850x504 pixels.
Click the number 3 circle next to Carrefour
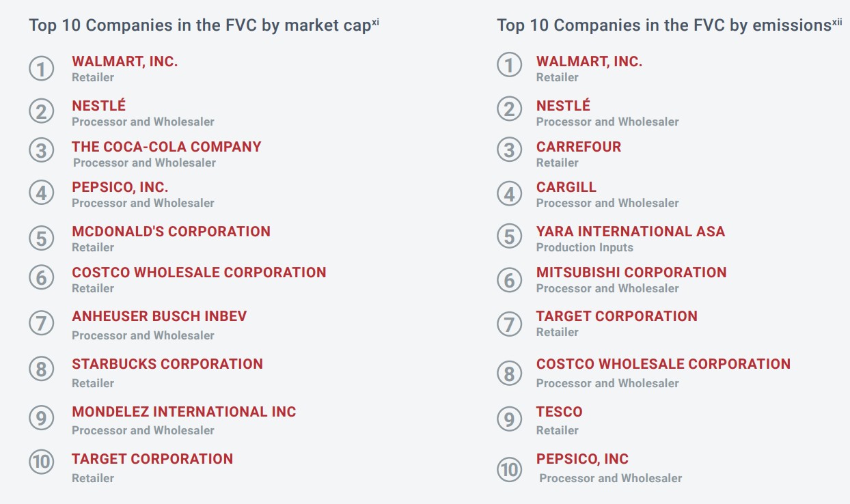point(509,151)
